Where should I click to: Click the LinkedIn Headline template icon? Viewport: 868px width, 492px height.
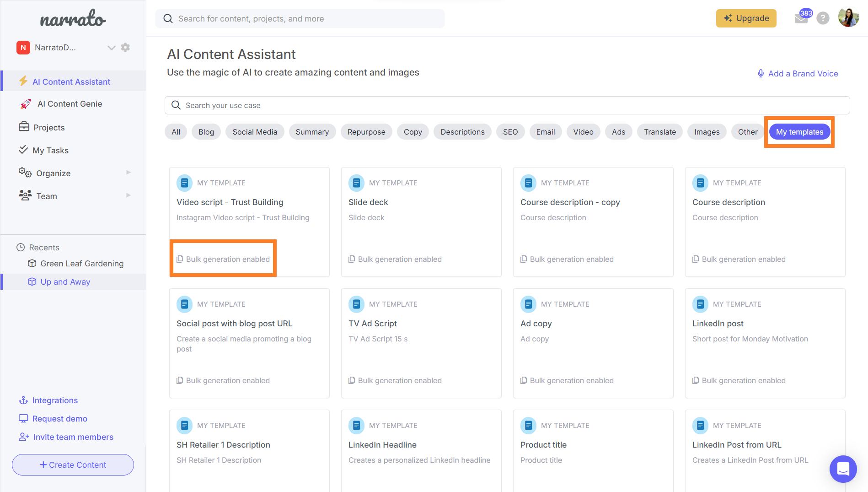(356, 425)
